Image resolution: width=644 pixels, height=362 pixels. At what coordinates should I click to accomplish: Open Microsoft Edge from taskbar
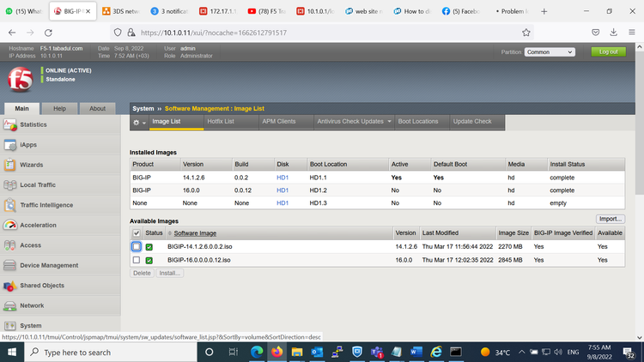point(257,353)
